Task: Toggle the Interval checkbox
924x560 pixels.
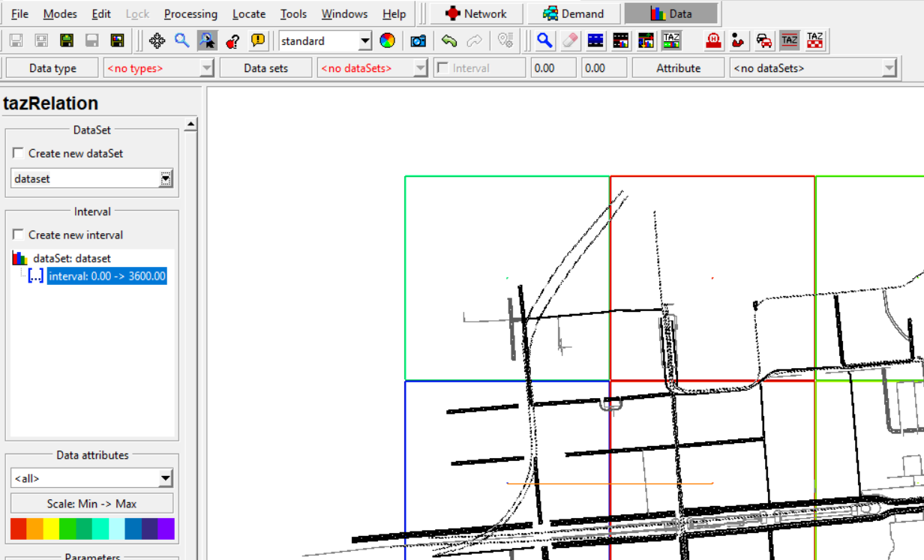Action: [x=444, y=67]
